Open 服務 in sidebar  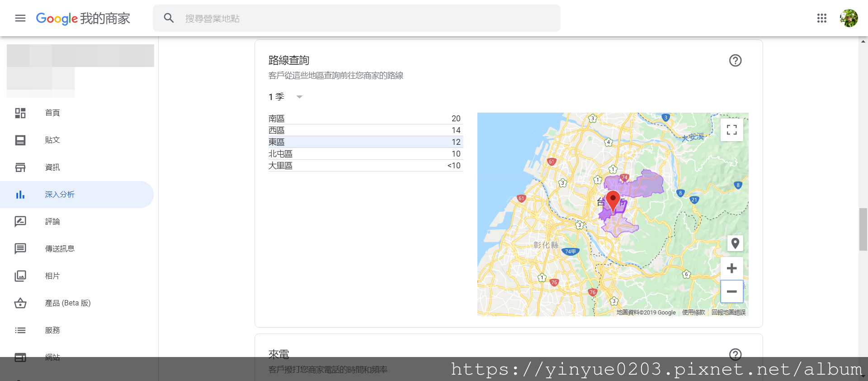coord(52,330)
